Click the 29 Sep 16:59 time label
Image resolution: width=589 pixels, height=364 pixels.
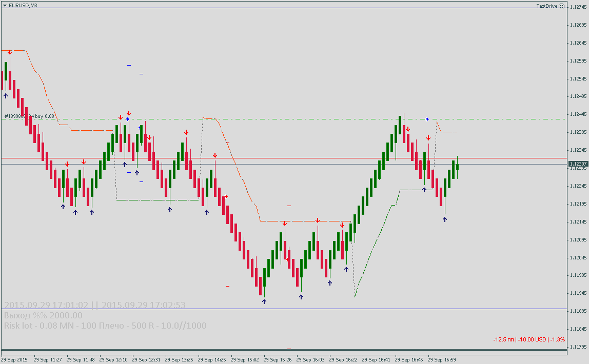point(442,360)
